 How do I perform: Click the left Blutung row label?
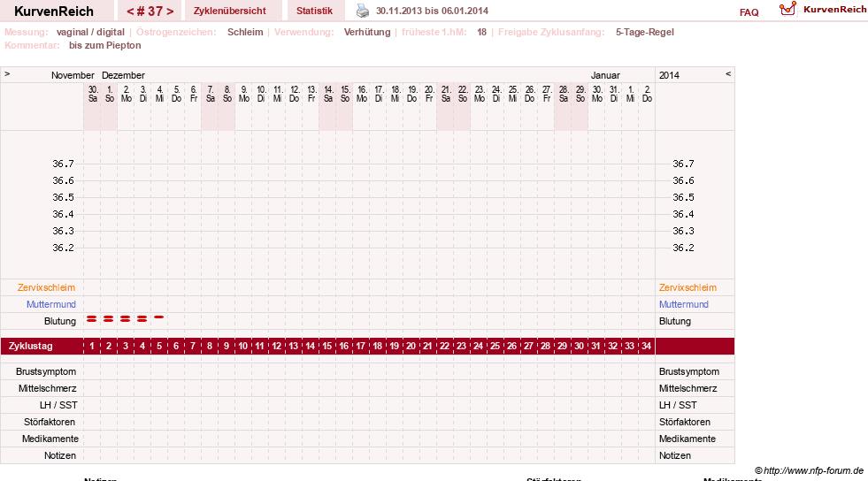point(60,321)
